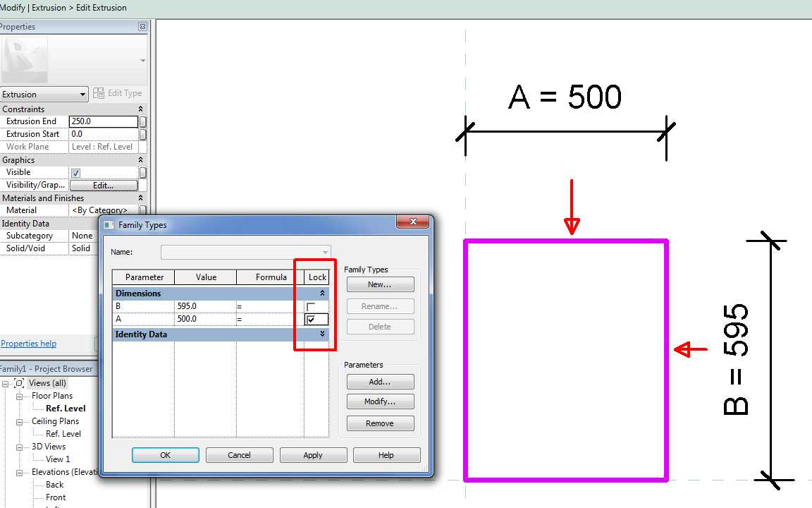Click associate parameter button beside Extrusion Start
Image resolution: width=812 pixels, height=508 pixels.
pyautogui.click(x=143, y=134)
